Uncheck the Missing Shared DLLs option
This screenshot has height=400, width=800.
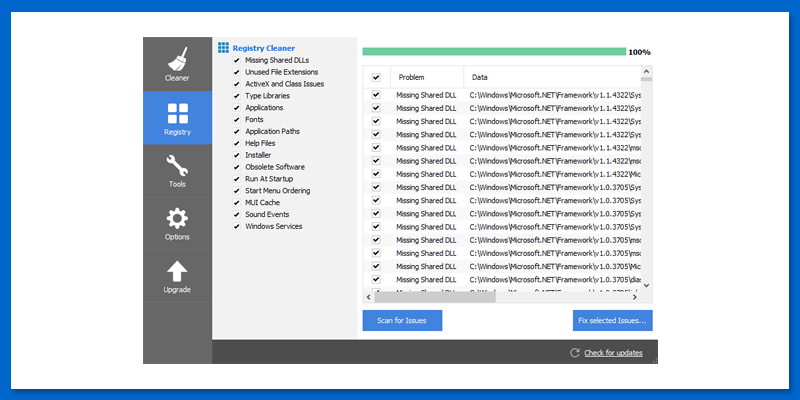(x=237, y=60)
